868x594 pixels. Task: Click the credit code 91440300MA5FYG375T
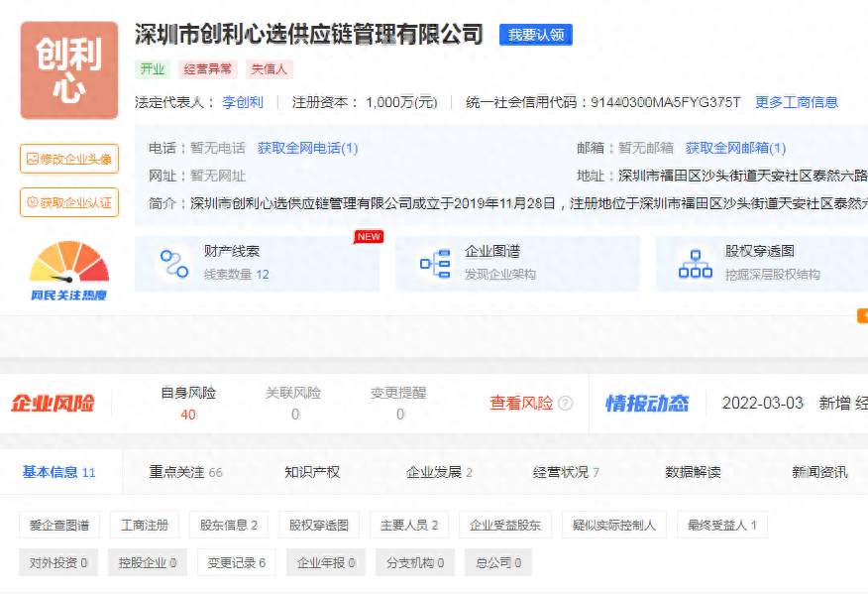click(x=666, y=102)
